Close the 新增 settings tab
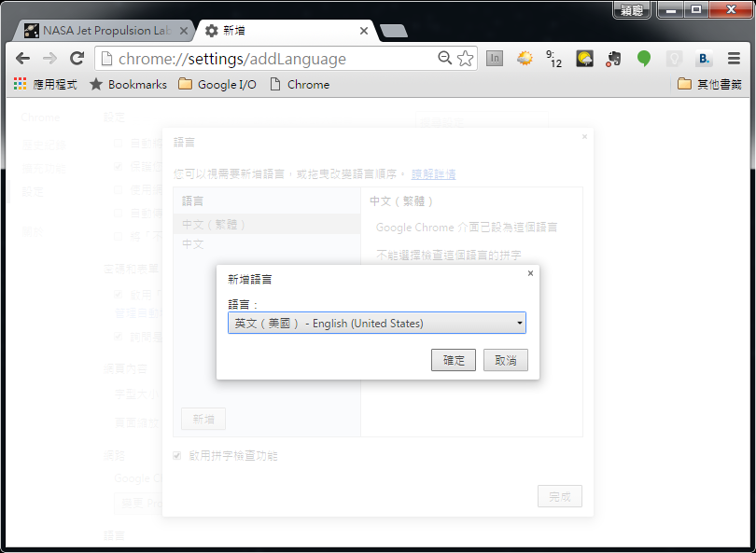 pos(364,31)
